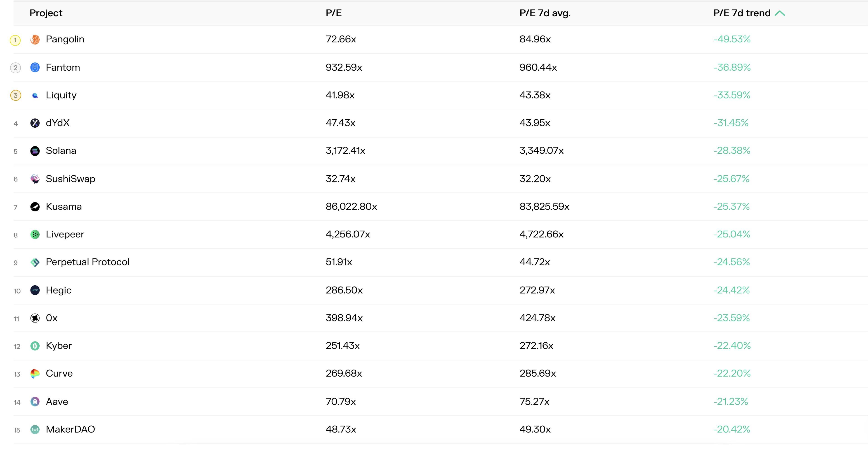This screenshot has width=868, height=451.
Task: Open the Hegic project link
Action: [59, 290]
